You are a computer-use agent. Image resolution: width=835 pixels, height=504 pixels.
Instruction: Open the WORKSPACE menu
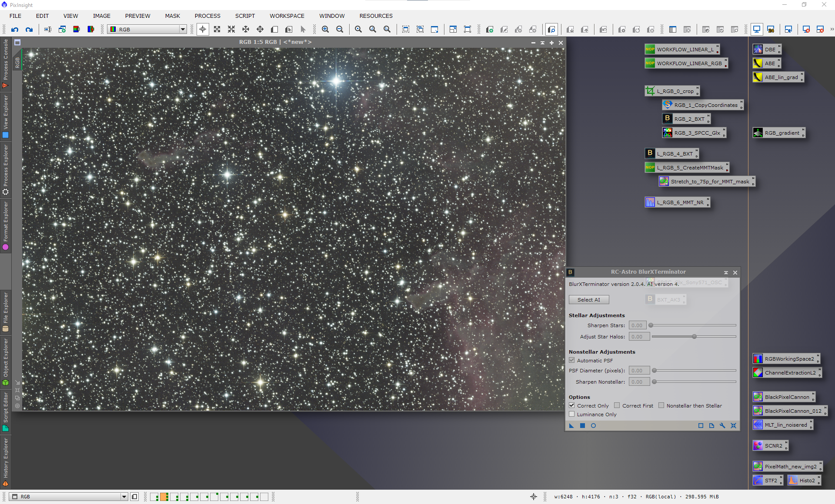(287, 16)
